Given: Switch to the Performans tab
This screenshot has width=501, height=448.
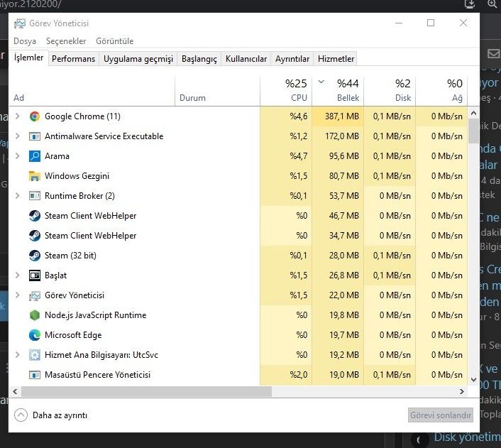Looking at the screenshot, I should 74,59.
